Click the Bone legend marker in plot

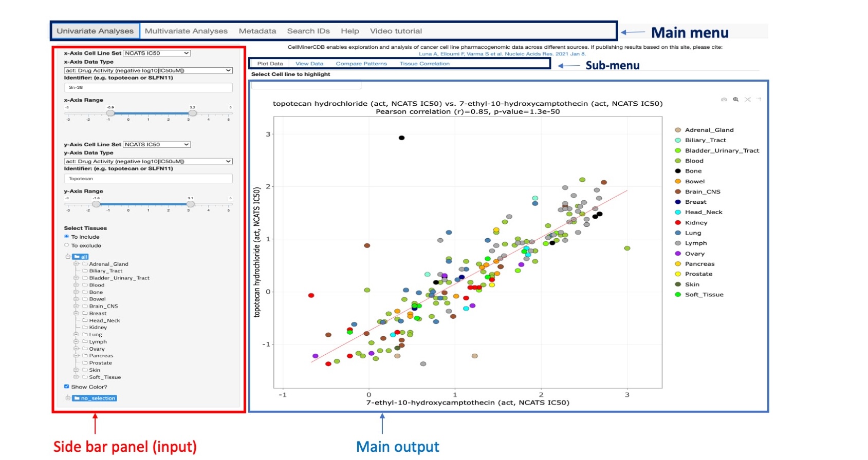(678, 171)
